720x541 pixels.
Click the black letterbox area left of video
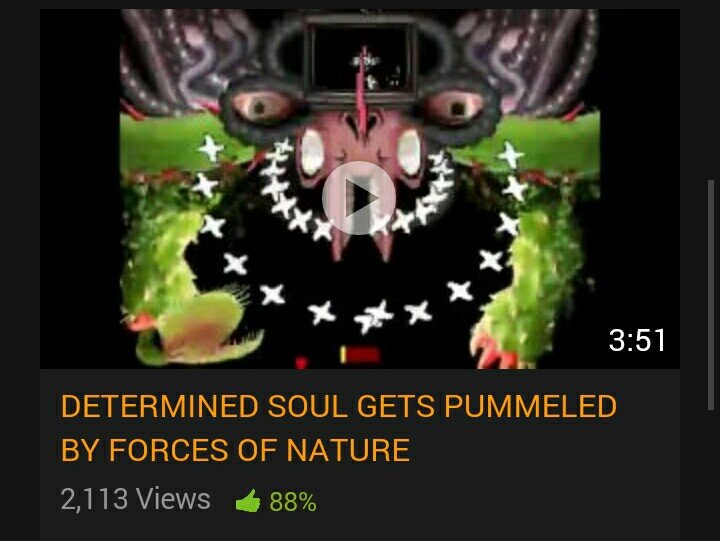coord(80,189)
